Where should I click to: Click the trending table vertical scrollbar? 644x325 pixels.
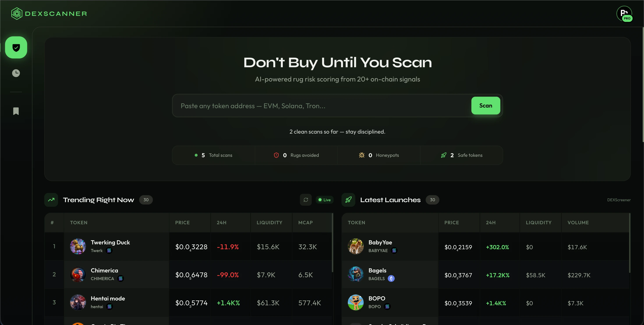pos(332,242)
